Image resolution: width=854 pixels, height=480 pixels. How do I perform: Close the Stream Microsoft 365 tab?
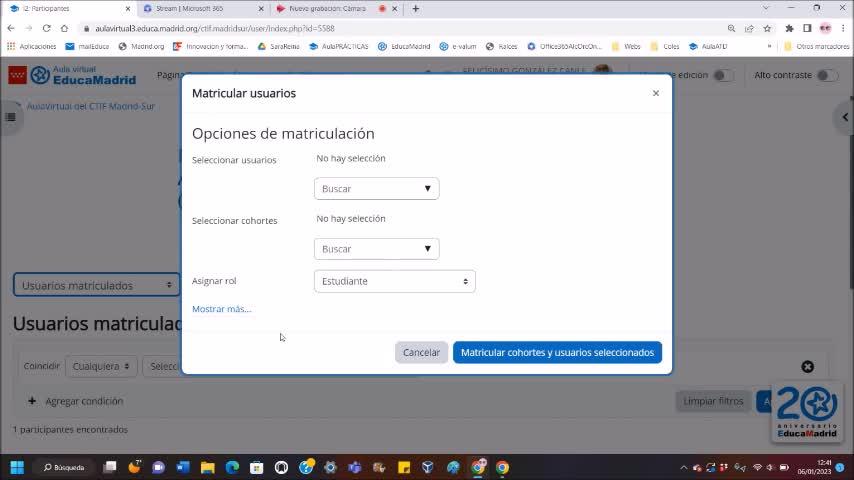pyautogui.click(x=261, y=9)
